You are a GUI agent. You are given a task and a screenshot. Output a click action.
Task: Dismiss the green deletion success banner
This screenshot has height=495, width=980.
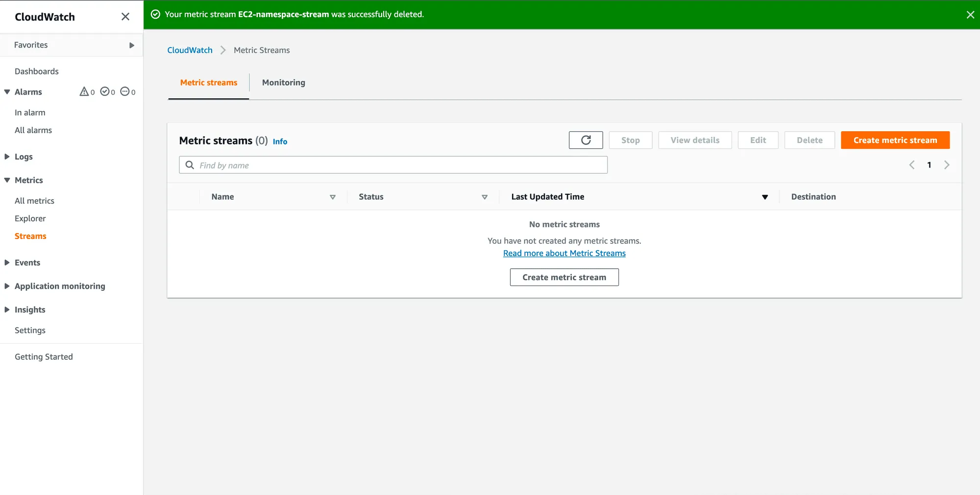click(970, 14)
